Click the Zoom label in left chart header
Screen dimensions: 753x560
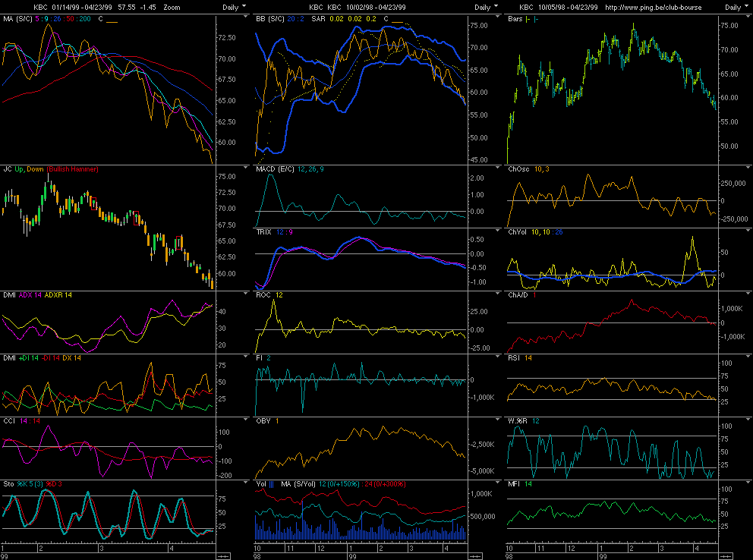click(x=172, y=7)
